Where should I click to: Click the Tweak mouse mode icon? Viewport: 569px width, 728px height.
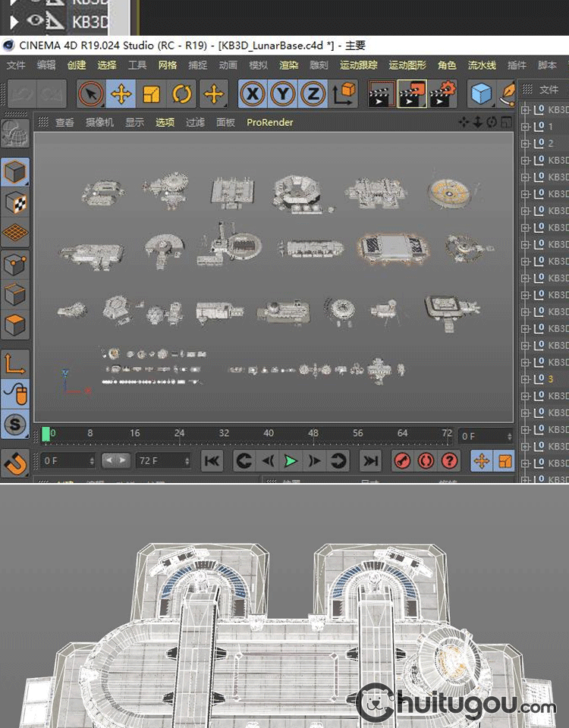coord(15,394)
